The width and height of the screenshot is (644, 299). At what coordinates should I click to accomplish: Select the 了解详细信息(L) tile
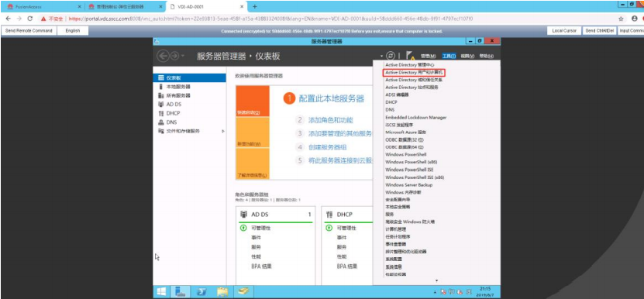point(253,163)
